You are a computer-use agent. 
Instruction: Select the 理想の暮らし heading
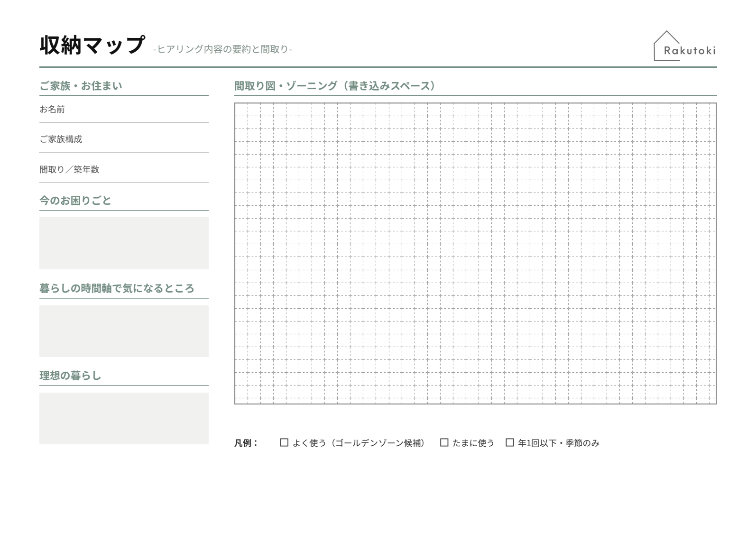click(70, 376)
